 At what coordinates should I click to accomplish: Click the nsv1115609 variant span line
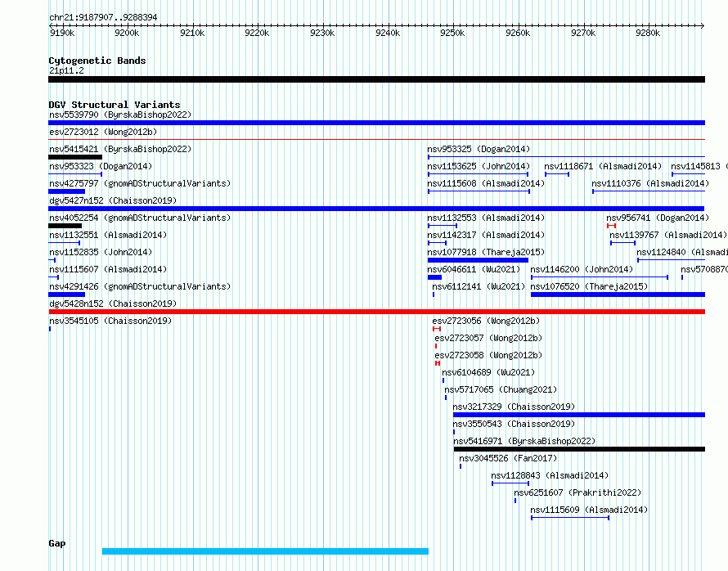(570, 518)
